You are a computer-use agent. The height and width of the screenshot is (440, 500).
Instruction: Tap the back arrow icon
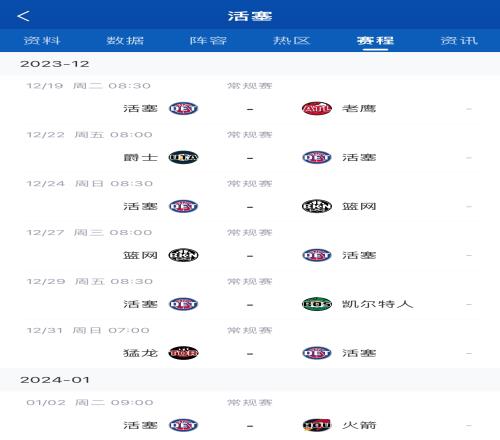(23, 16)
